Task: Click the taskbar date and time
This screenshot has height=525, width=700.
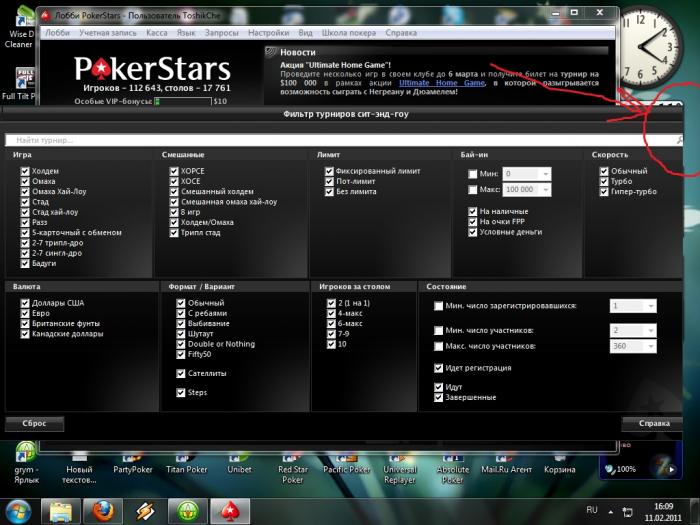Action: pyautogui.click(x=663, y=512)
